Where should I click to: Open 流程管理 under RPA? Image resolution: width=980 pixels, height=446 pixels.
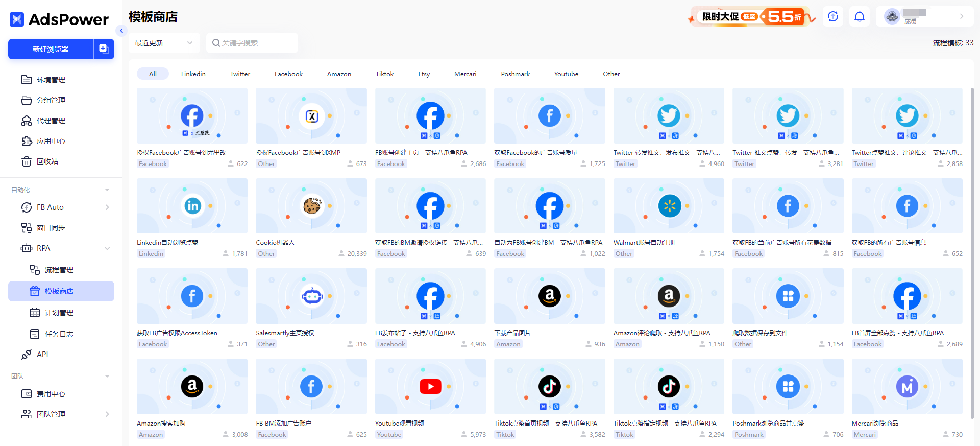(59, 270)
